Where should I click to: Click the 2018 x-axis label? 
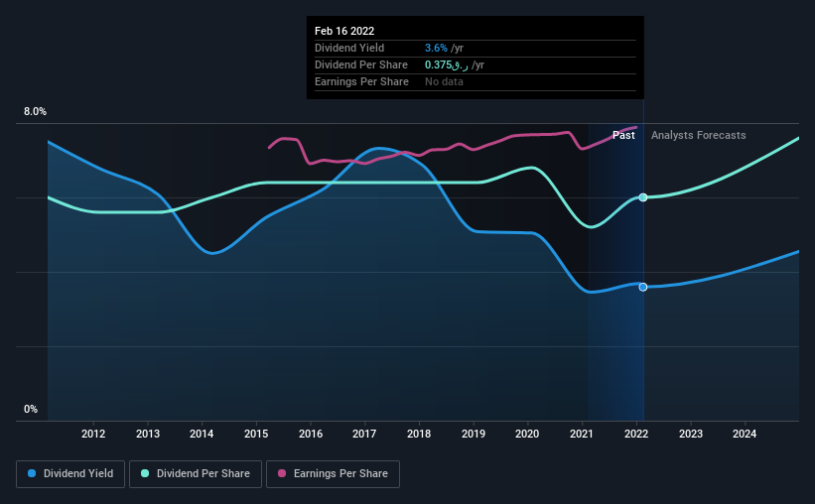pyautogui.click(x=419, y=434)
